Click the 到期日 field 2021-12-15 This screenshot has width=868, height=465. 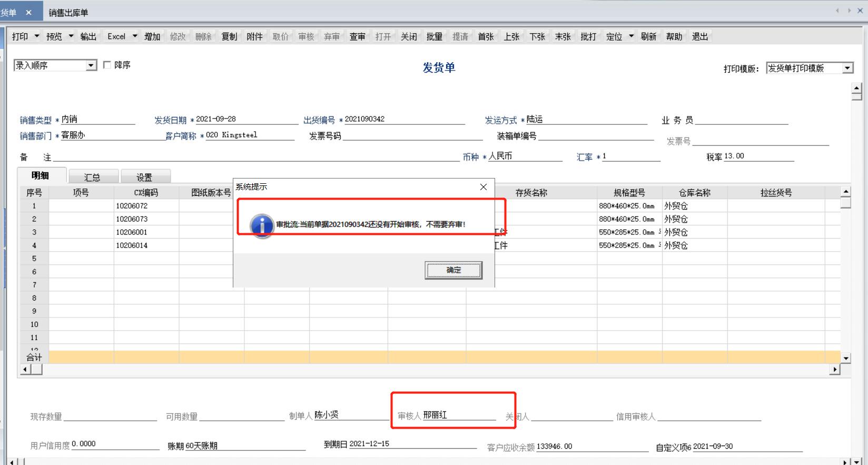[412, 444]
